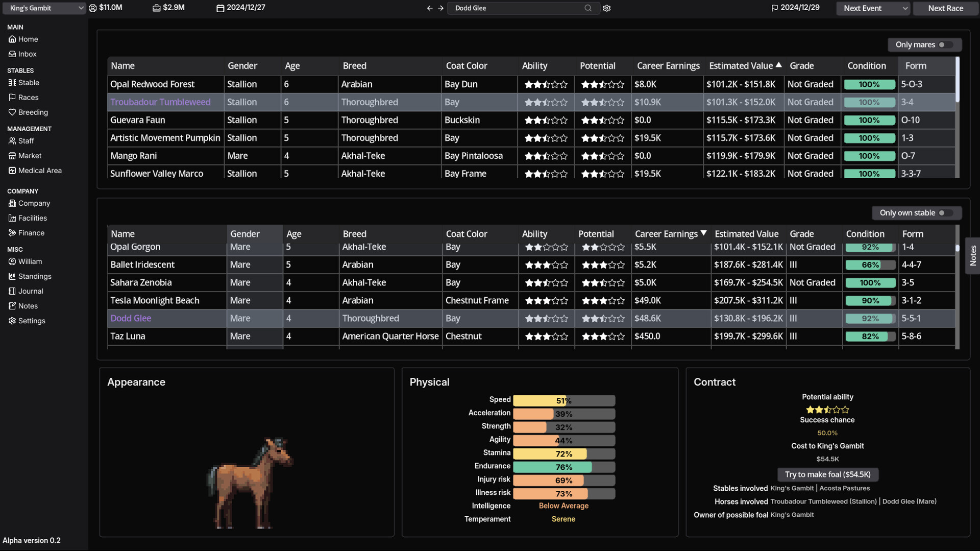
Task: Open the Notes side tab
Action: tap(973, 255)
